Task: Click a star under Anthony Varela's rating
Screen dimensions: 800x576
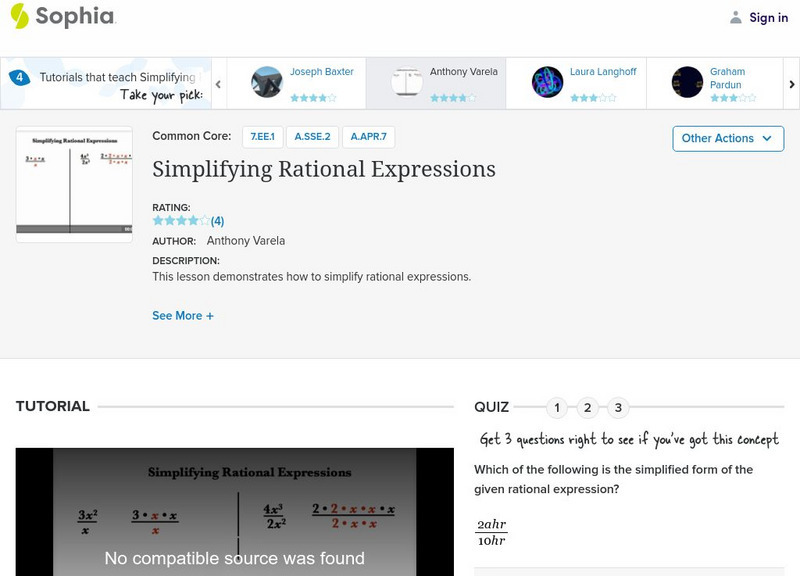Action: tap(453, 98)
